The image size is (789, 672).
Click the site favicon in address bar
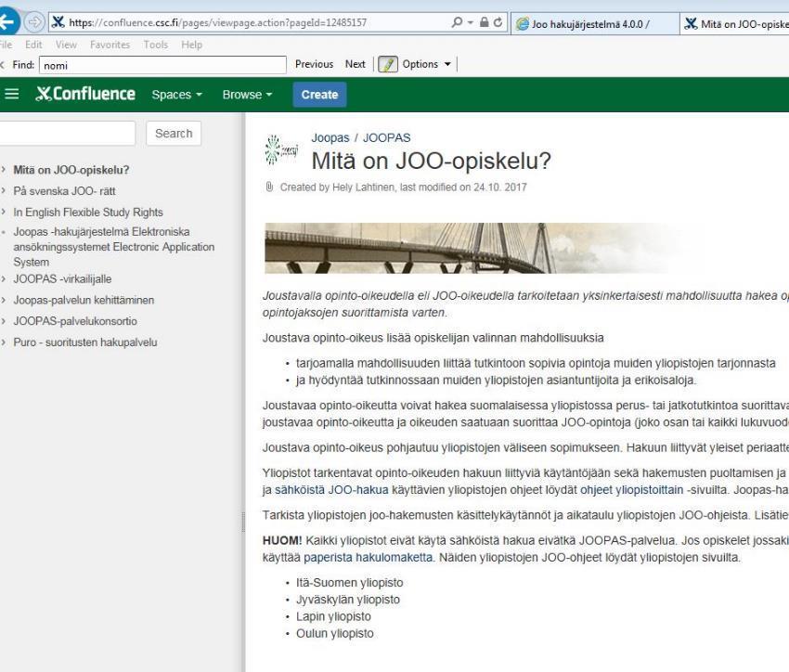click(58, 22)
